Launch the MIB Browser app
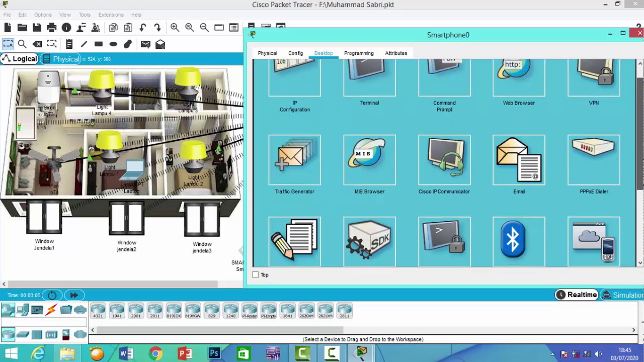The image size is (644, 362). point(369,160)
